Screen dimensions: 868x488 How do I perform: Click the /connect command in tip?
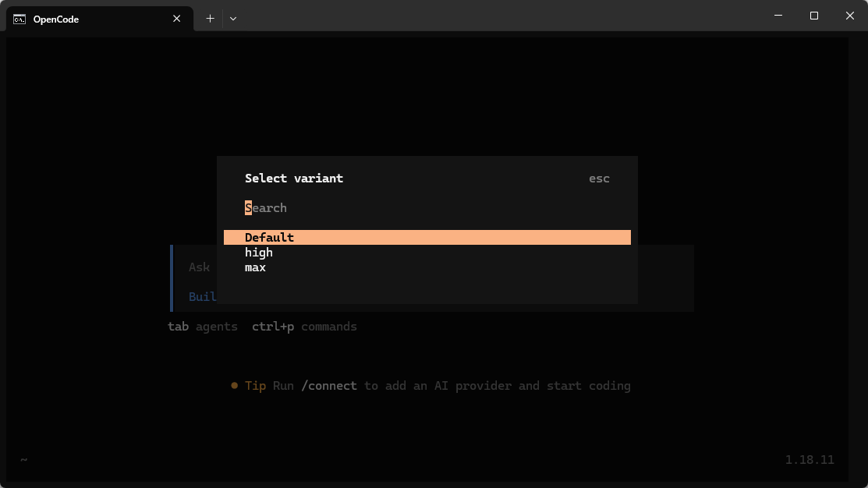tap(329, 386)
